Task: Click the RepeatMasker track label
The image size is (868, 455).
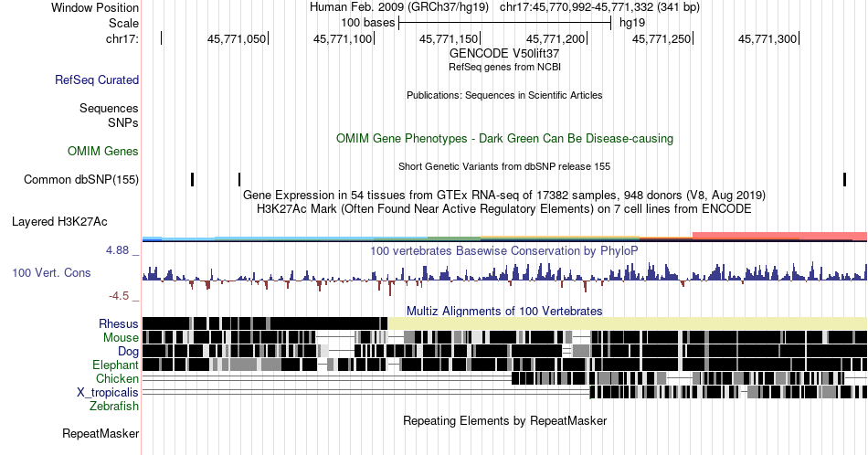Action: 101,433
